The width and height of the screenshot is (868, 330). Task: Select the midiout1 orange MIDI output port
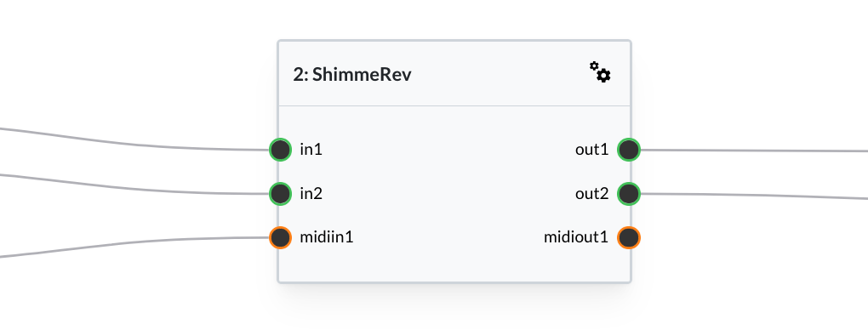[629, 237]
